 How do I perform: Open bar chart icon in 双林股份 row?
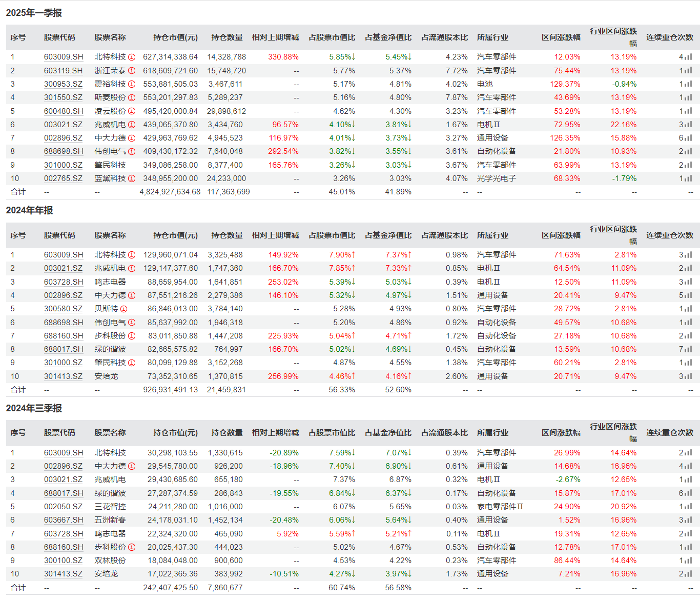(x=688, y=561)
